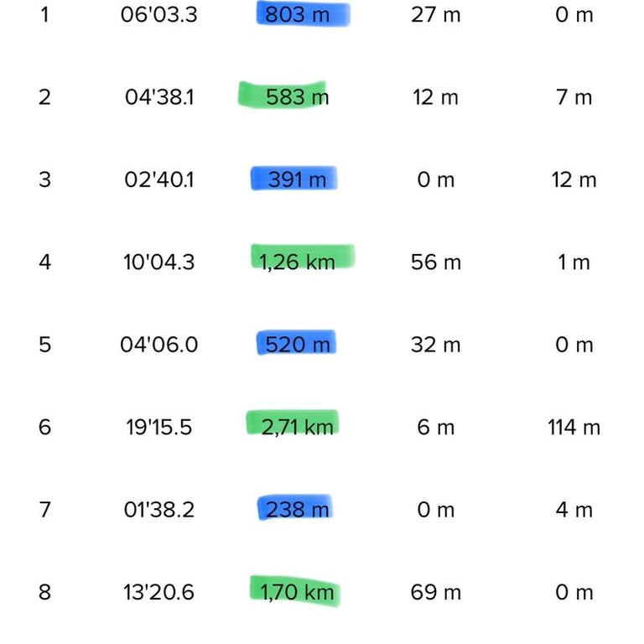Click the green highlighted 2,71 km distance

(298, 427)
